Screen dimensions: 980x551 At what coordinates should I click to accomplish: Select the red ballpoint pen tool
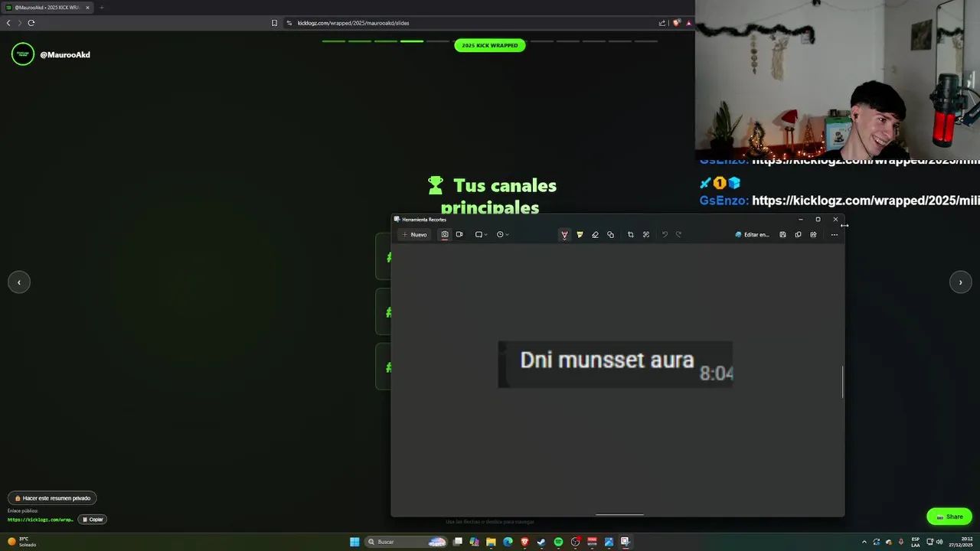tap(564, 235)
